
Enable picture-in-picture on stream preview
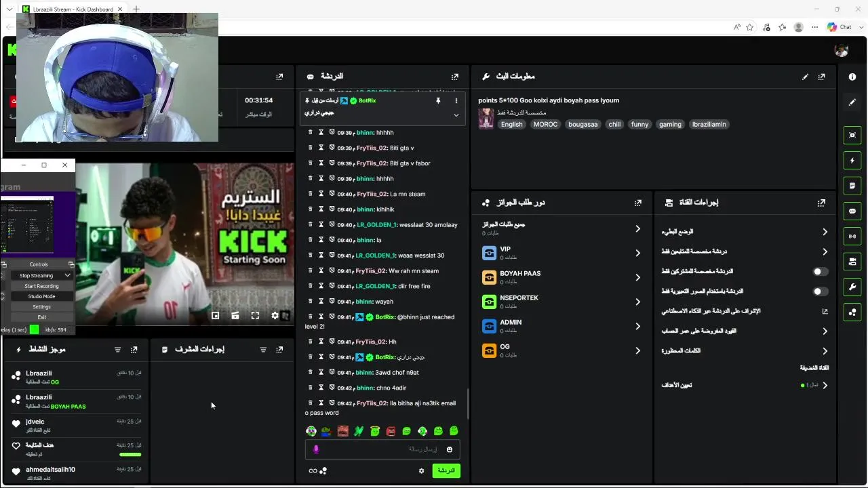click(216, 316)
